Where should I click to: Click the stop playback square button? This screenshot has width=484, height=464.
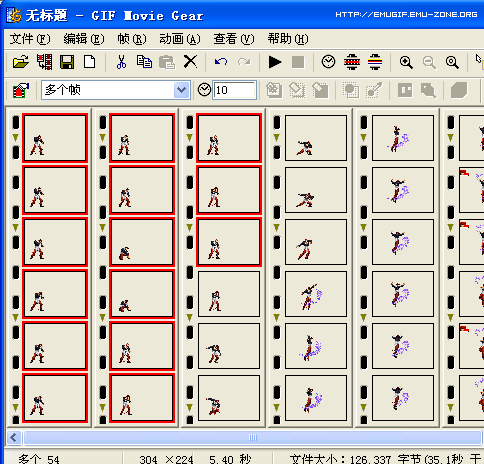(298, 62)
